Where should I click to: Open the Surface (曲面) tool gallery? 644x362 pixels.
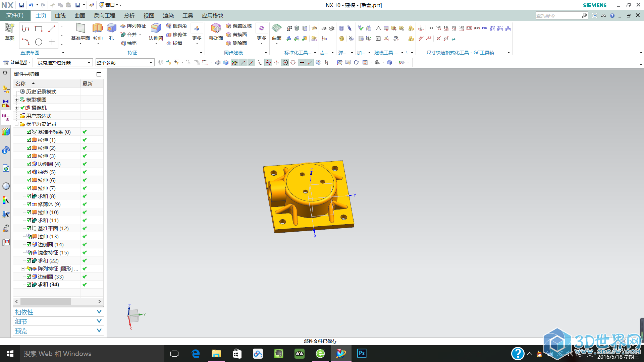[x=276, y=33]
